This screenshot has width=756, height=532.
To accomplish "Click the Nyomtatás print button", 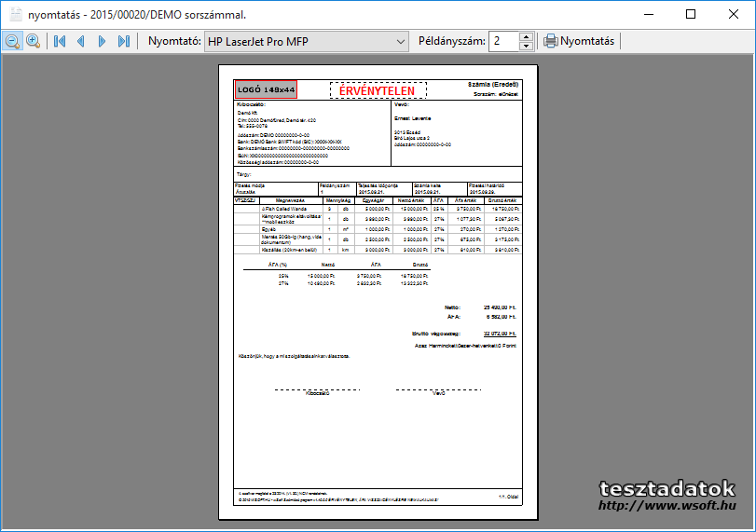I will [x=579, y=41].
